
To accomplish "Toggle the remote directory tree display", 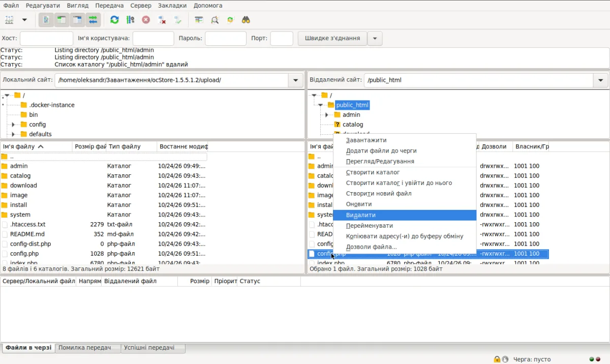I will click(x=77, y=20).
